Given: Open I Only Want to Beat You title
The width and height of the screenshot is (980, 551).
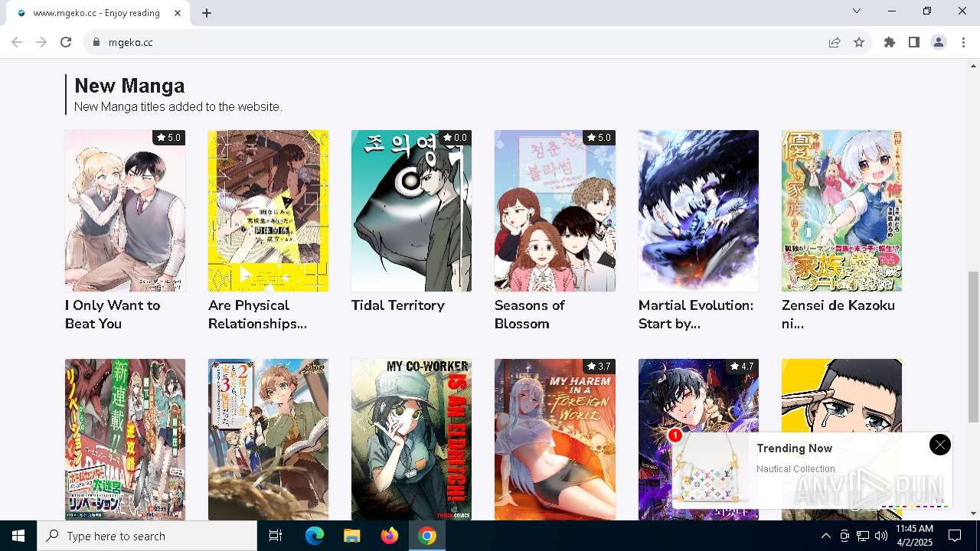Looking at the screenshot, I should point(113,315).
